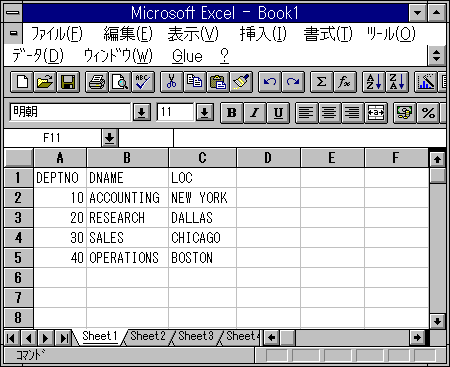Align text right
450x367 pixels.
click(352, 113)
